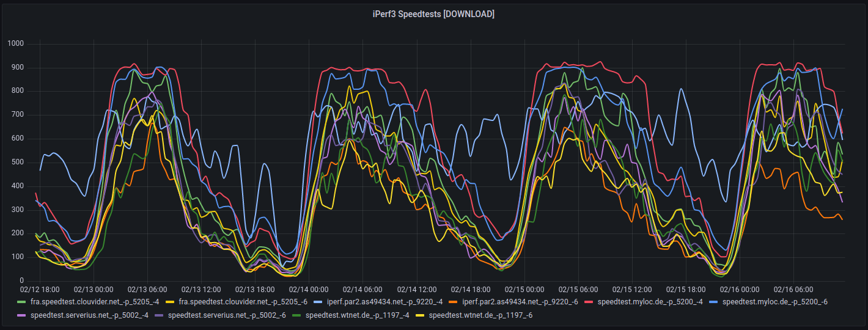Click the 300 y-axis label
Viewport: 868px width, 330px height.
17,210
